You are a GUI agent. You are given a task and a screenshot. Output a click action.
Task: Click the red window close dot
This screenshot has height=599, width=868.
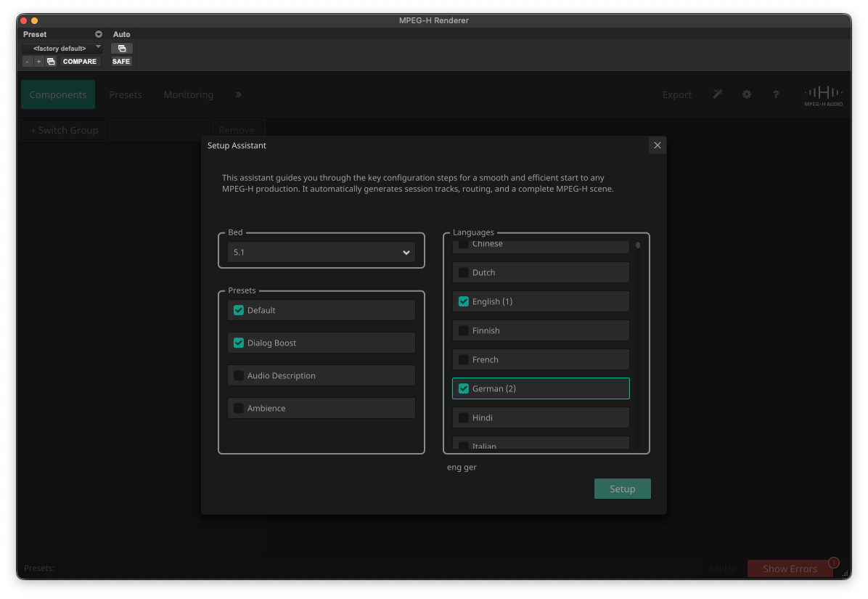(24, 20)
